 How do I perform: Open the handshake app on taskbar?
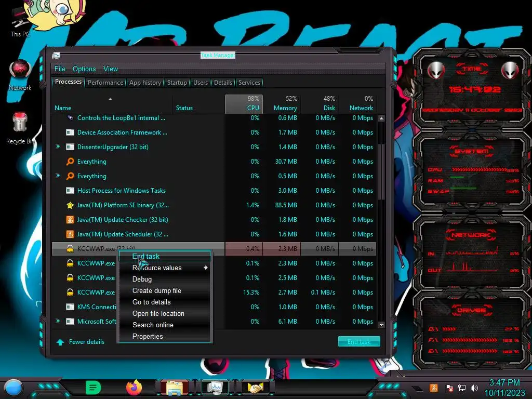(x=256, y=388)
